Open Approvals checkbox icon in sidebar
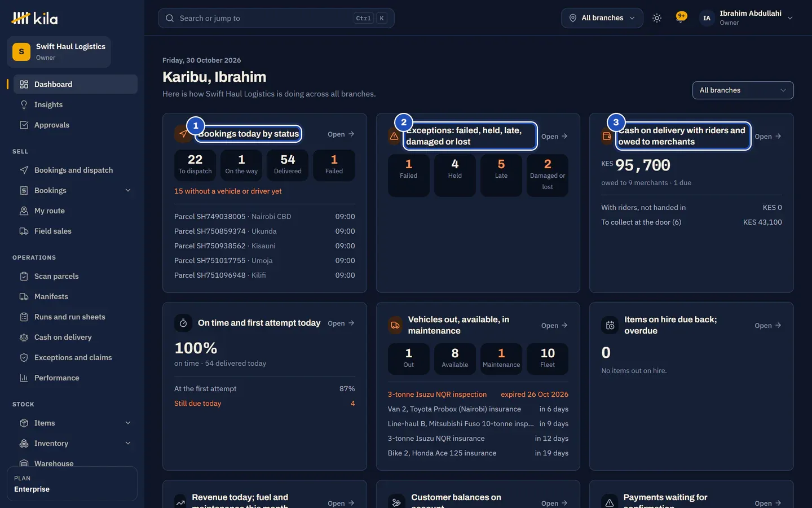Image resolution: width=812 pixels, height=508 pixels. pos(24,125)
